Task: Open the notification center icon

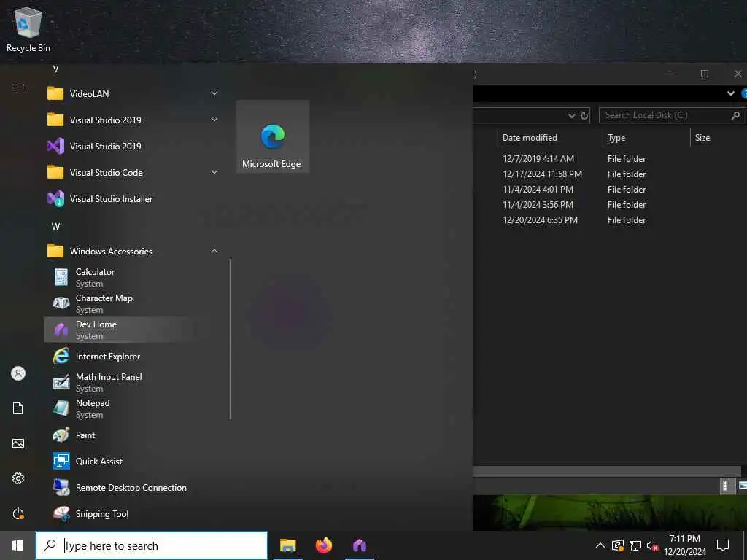Action: pyautogui.click(x=723, y=545)
